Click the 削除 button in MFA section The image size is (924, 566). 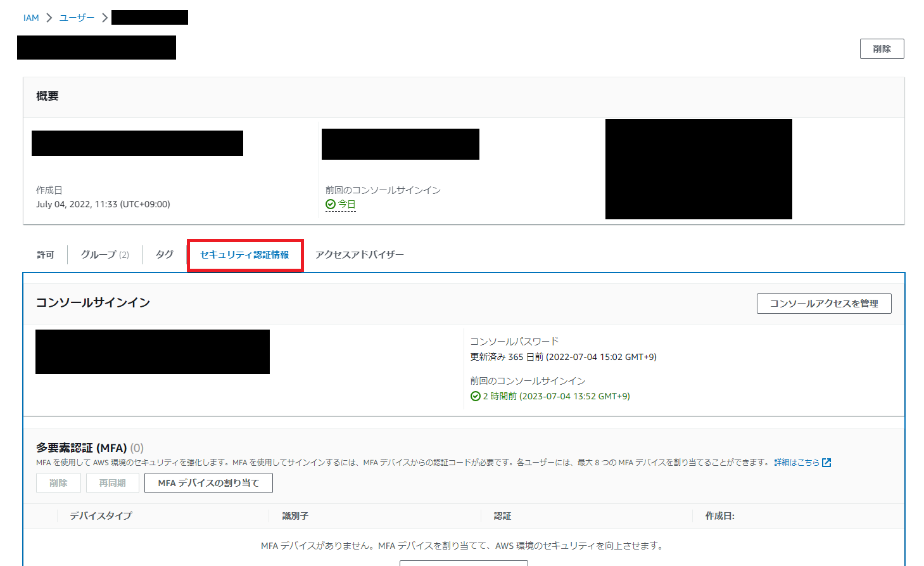click(x=58, y=482)
